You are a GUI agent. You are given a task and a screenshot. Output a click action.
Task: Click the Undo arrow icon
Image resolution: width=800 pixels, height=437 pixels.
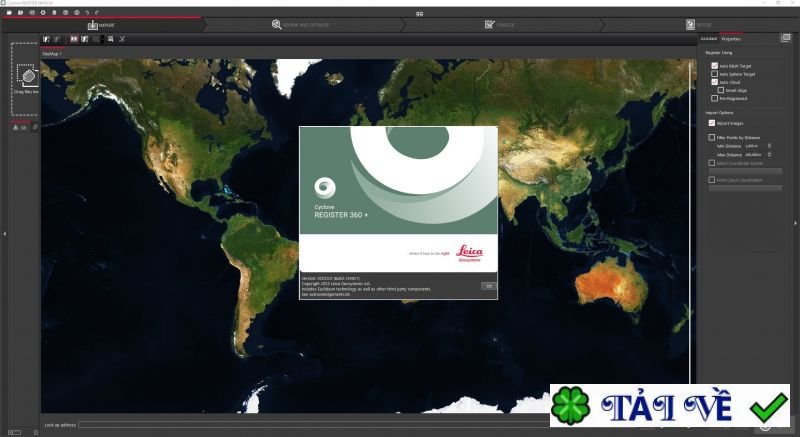(87, 12)
